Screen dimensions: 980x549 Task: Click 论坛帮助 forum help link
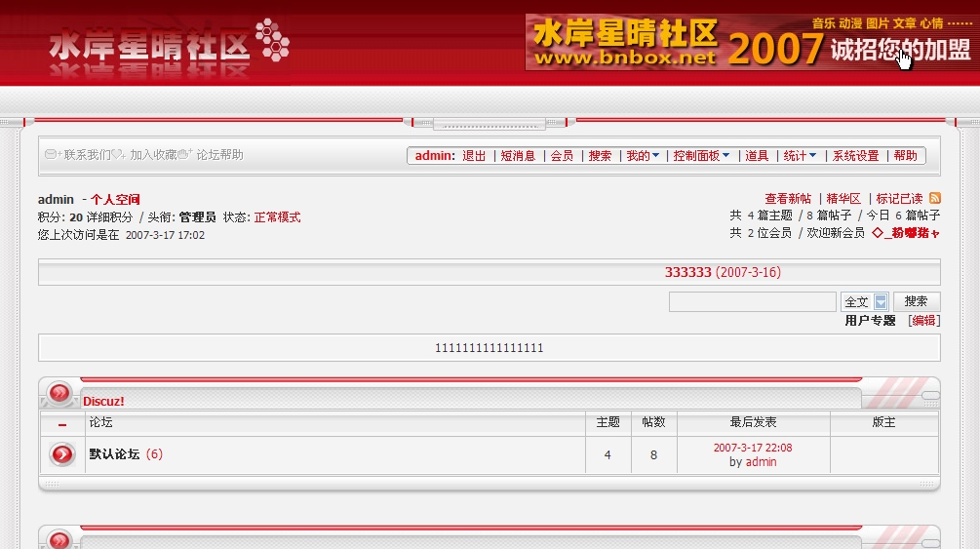point(220,154)
